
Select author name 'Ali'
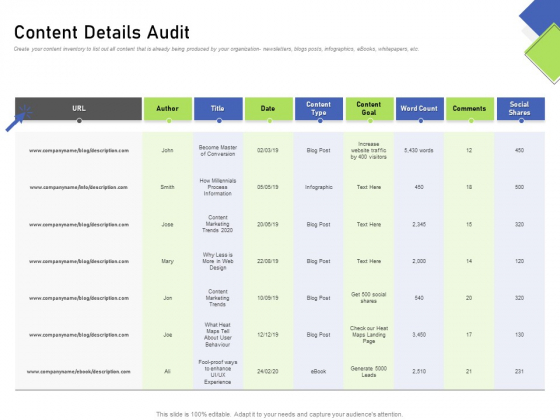(x=167, y=372)
